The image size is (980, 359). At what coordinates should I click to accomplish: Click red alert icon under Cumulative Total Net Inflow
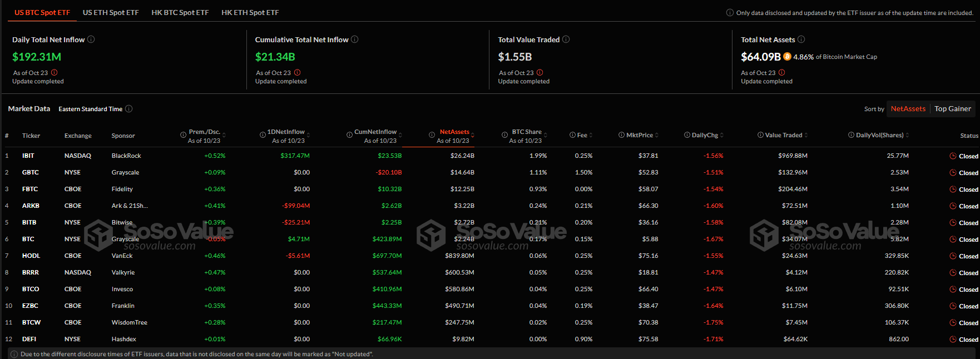coord(298,73)
